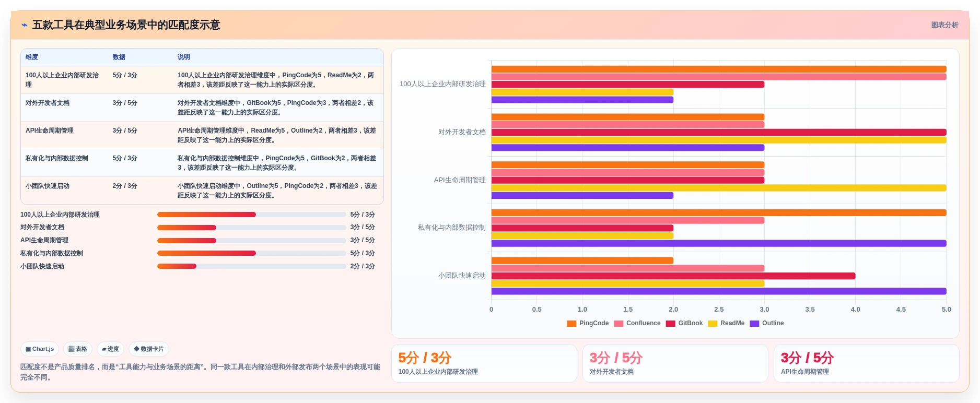Screen dimensions: 980x403
Task: Click the purple Outline bar in API生命周期管理 group
Action: tap(582, 196)
